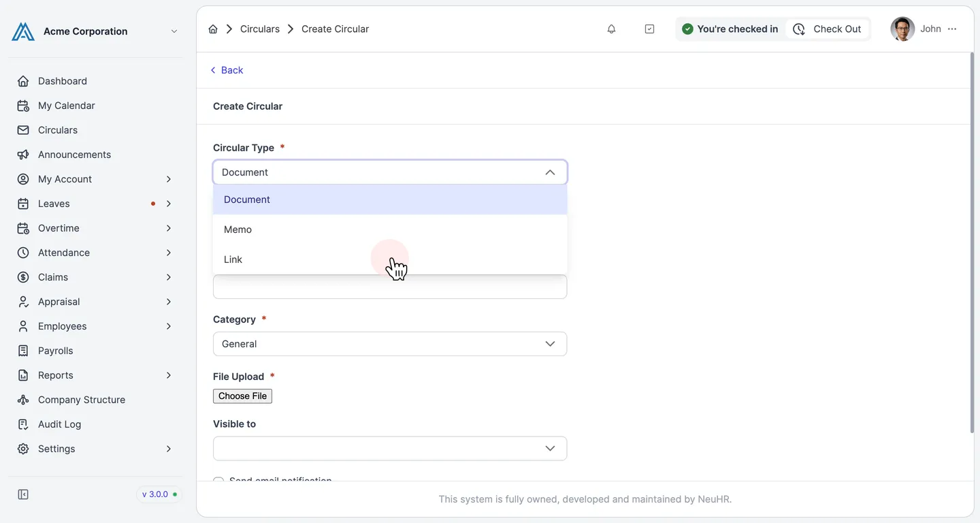The width and height of the screenshot is (980, 523).
Task: Open the three-dot menu beside John
Action: click(952, 29)
